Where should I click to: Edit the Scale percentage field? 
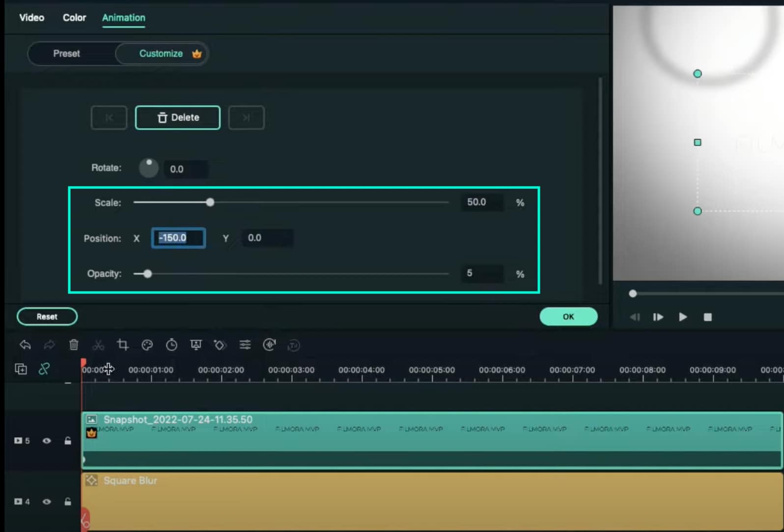(482, 202)
